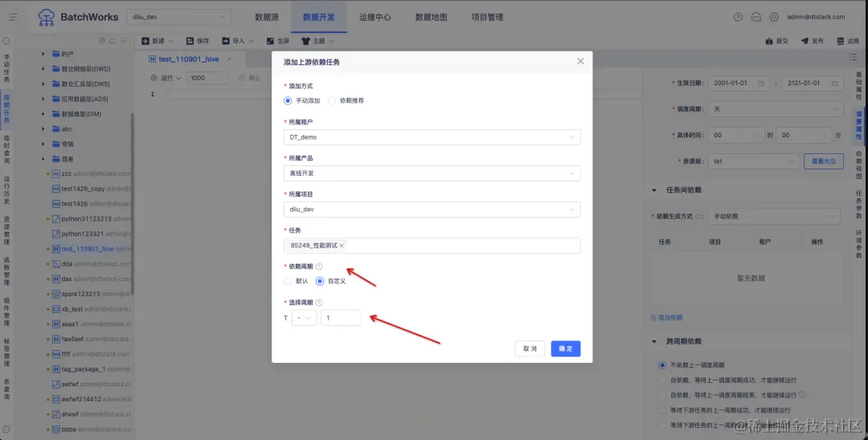Open the 调度周期 天 dropdown
Screen dimensions: 868x440
tap(776, 109)
